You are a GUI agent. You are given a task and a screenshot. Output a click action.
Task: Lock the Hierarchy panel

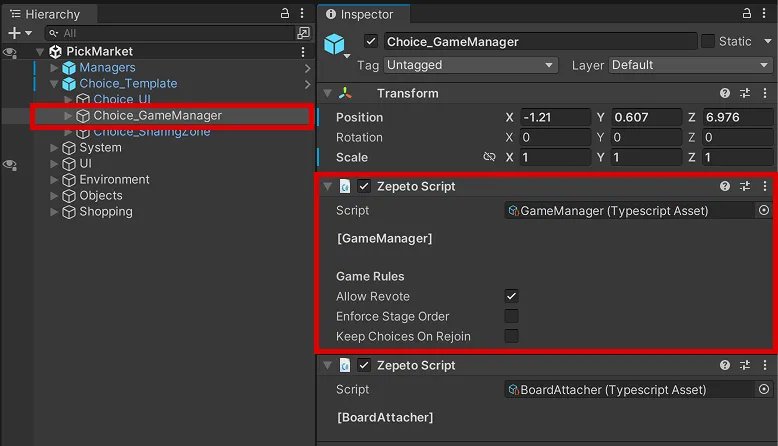coord(285,13)
